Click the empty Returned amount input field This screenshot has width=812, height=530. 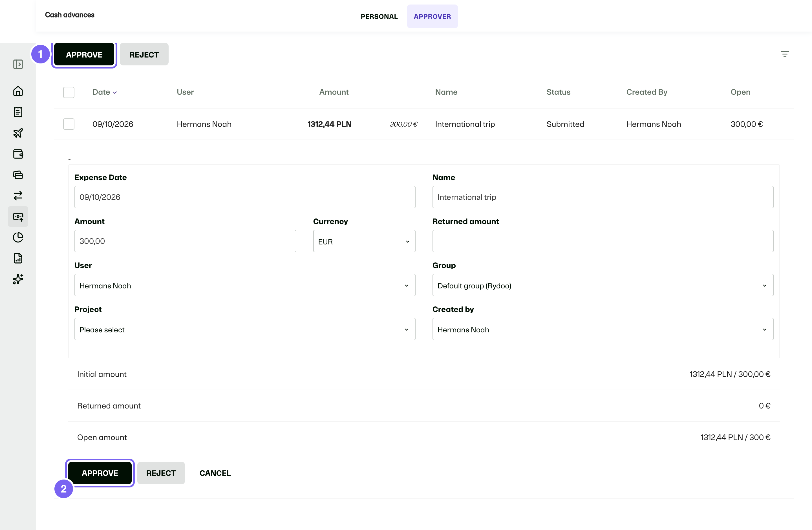(x=603, y=241)
